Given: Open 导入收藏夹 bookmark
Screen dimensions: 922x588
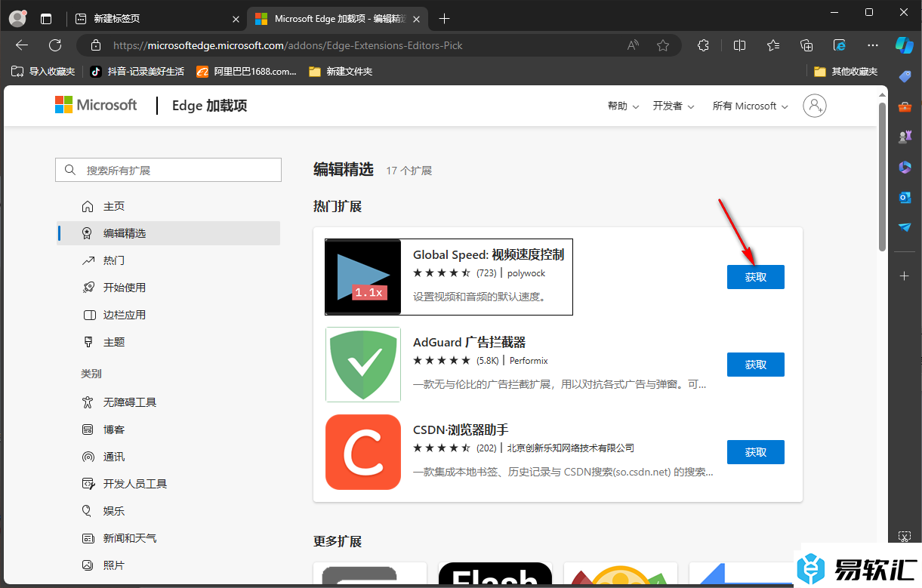Looking at the screenshot, I should point(43,72).
